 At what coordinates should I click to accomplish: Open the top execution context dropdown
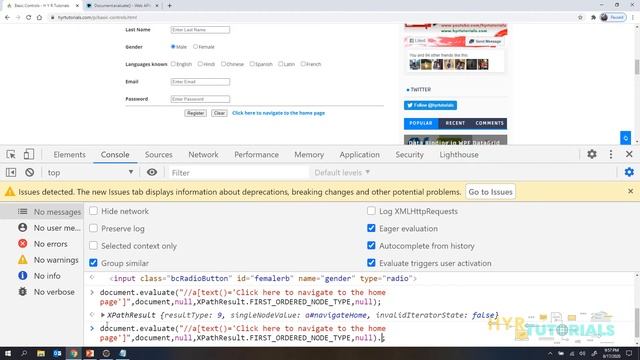pos(90,172)
